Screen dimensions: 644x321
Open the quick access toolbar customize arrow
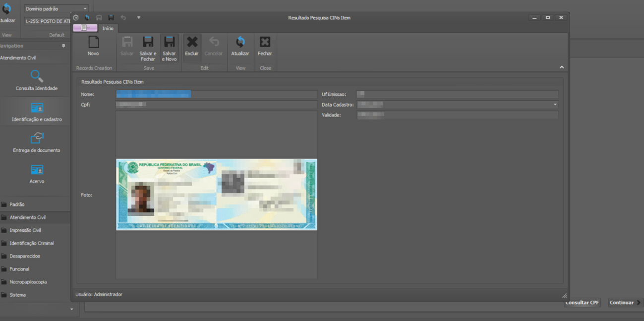click(x=139, y=17)
